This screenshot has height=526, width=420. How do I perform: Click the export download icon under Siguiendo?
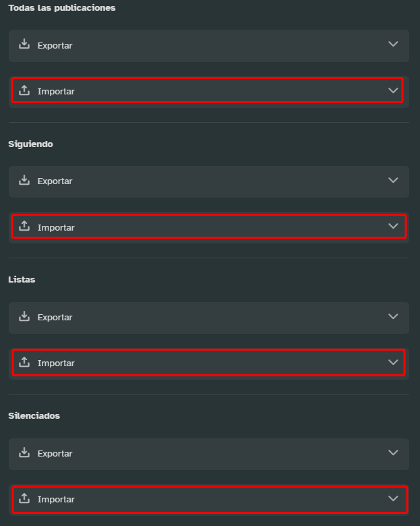point(24,180)
